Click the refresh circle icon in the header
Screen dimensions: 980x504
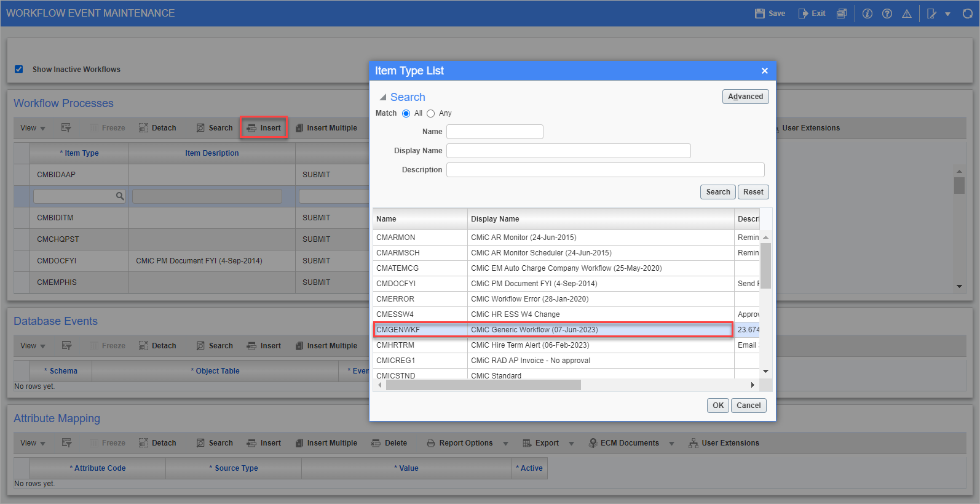point(967,14)
